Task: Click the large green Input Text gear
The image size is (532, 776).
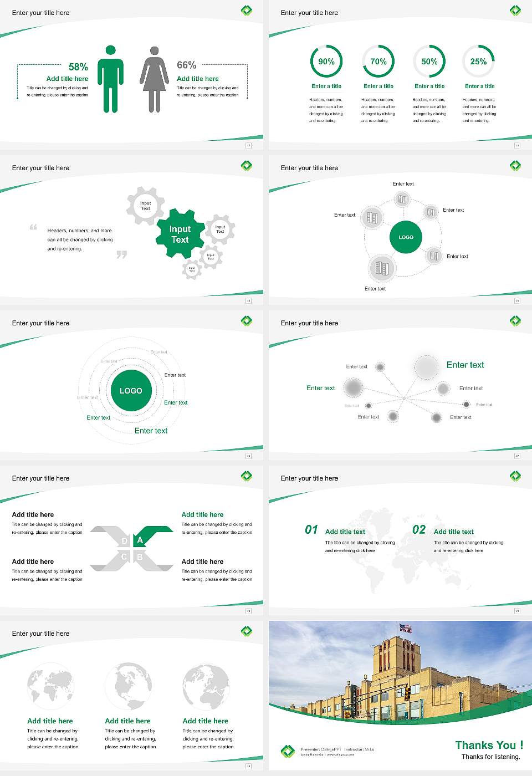Action: [180, 236]
